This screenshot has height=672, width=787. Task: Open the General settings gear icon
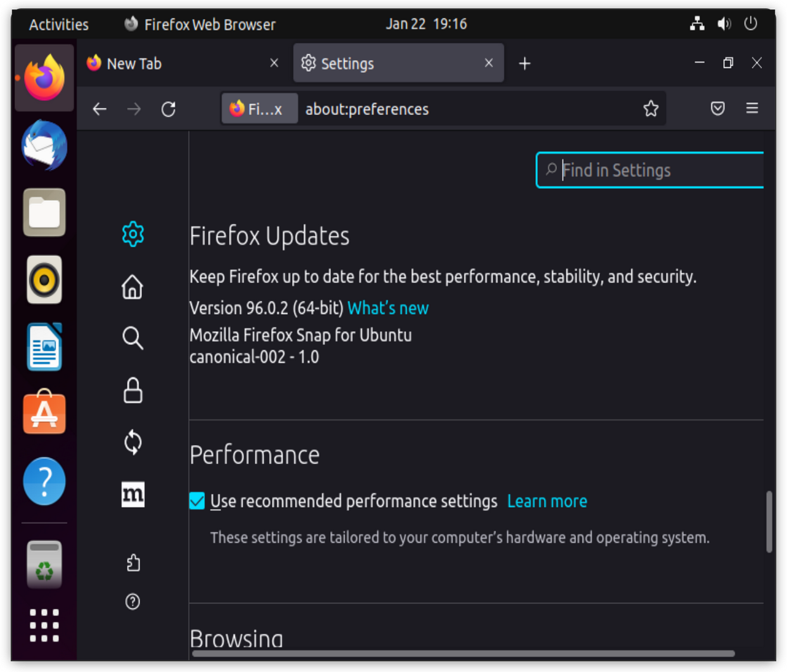[133, 234]
